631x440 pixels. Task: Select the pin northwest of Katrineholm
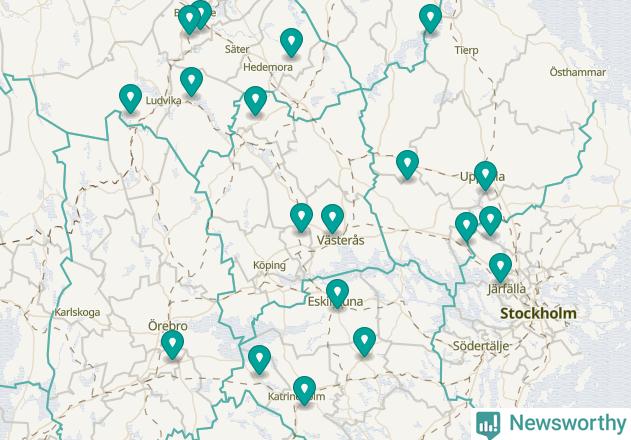[259, 359]
